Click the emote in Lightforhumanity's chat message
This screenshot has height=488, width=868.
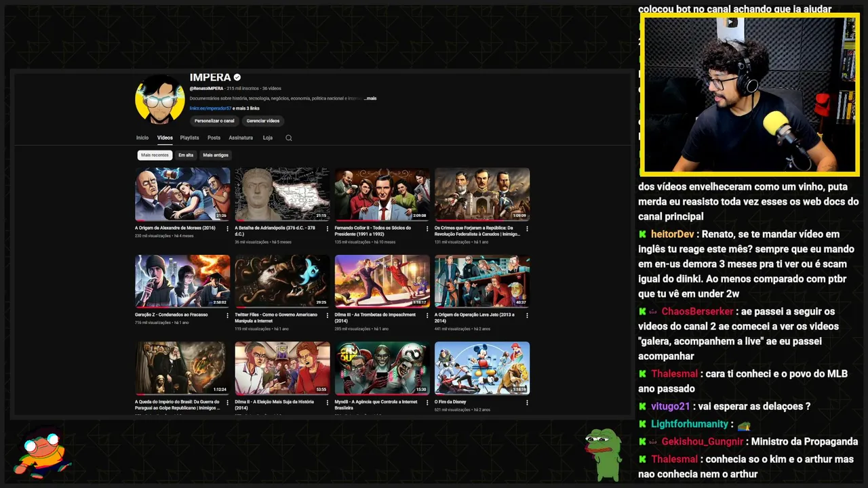click(x=743, y=425)
